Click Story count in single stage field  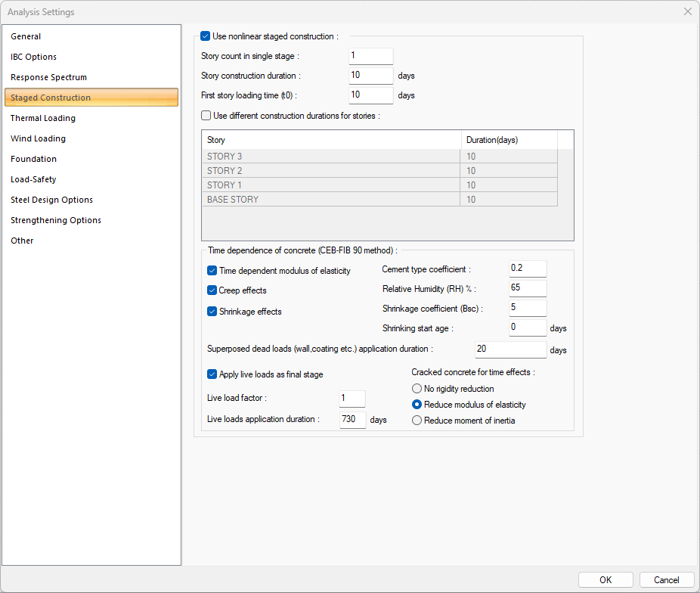370,56
